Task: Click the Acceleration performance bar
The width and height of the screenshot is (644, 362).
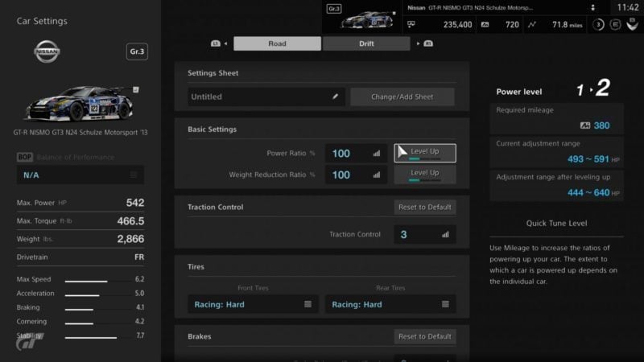Action: (x=97, y=295)
